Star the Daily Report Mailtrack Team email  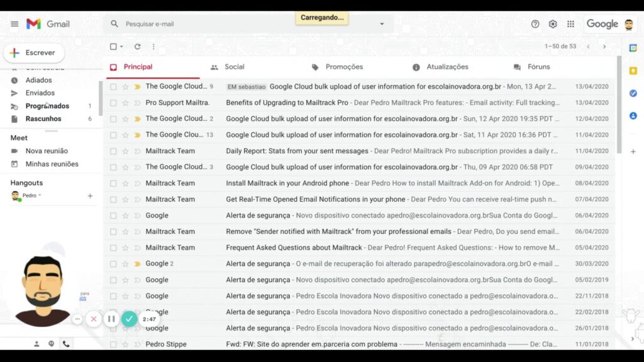coord(125,151)
